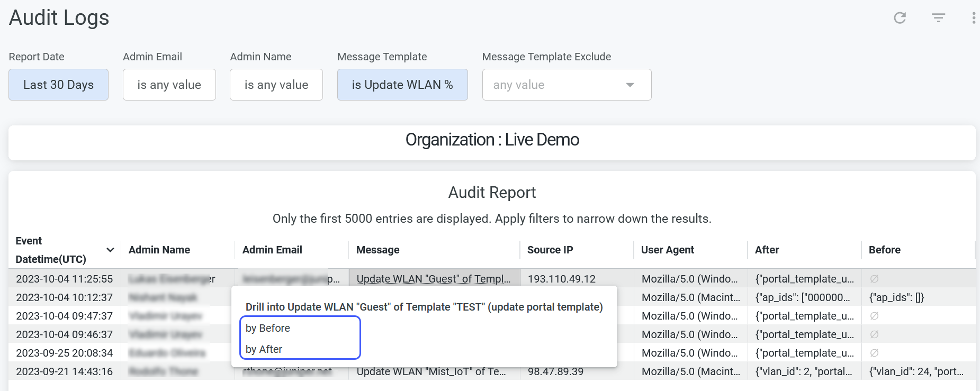Click the refresh dashboard icon

[x=900, y=18]
